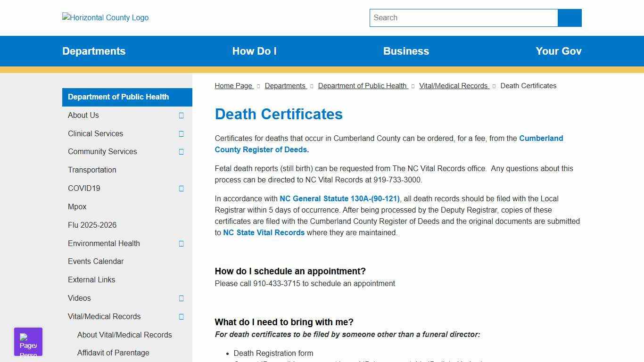Open the Your Gov menu
This screenshot has height=362, width=644.
[558, 51]
